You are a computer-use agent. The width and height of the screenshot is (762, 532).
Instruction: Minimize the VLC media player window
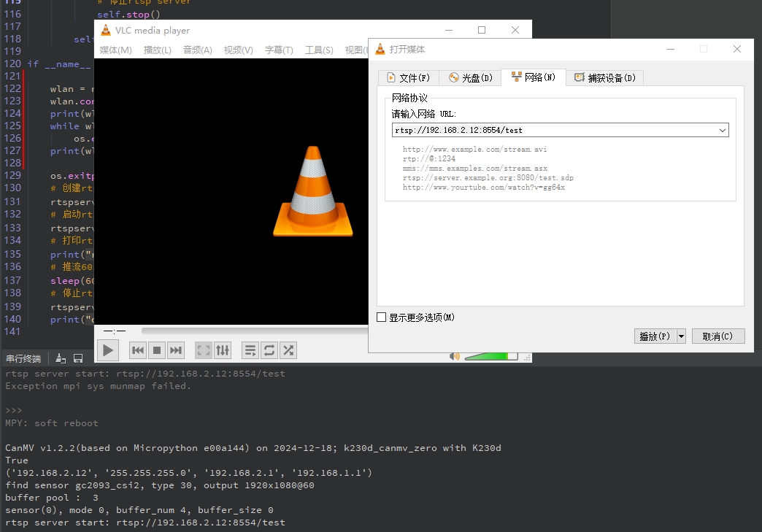[449, 30]
